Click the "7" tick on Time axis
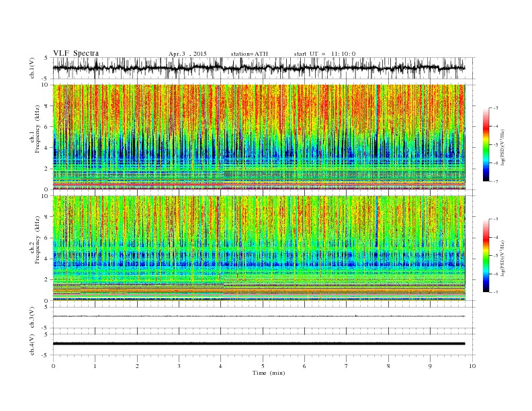 click(347, 366)
